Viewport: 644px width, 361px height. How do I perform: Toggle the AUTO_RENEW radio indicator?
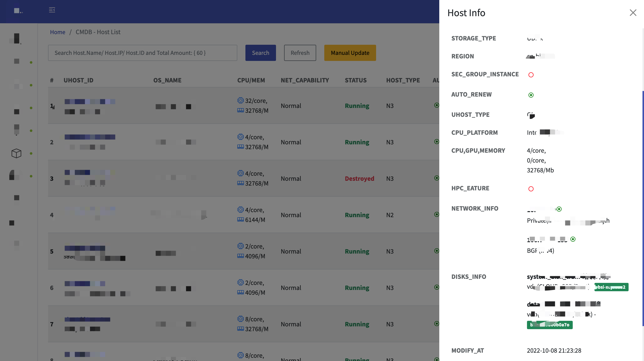click(531, 95)
